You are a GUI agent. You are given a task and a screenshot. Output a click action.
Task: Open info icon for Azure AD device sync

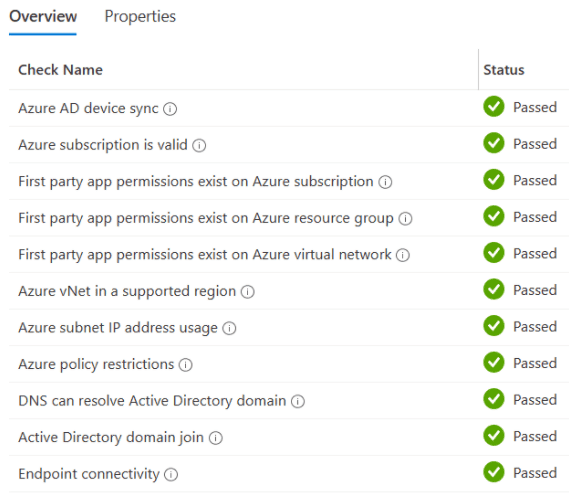pos(170,109)
